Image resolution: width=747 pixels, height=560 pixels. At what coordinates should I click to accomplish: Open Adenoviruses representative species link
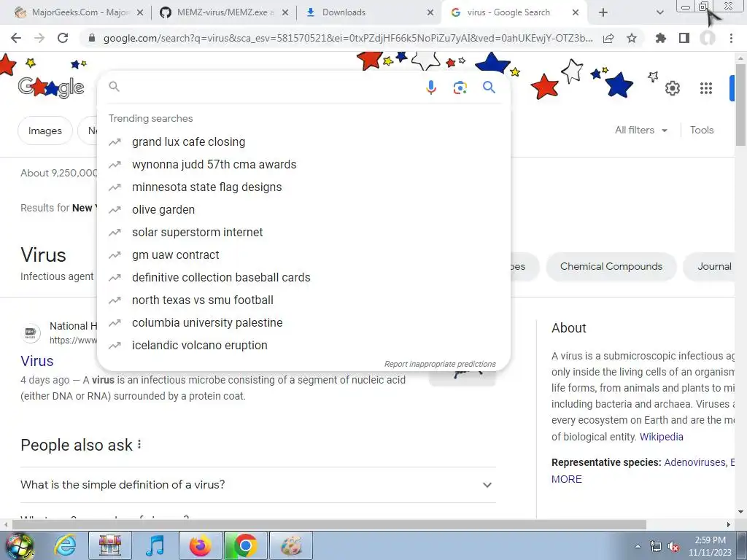click(694, 462)
